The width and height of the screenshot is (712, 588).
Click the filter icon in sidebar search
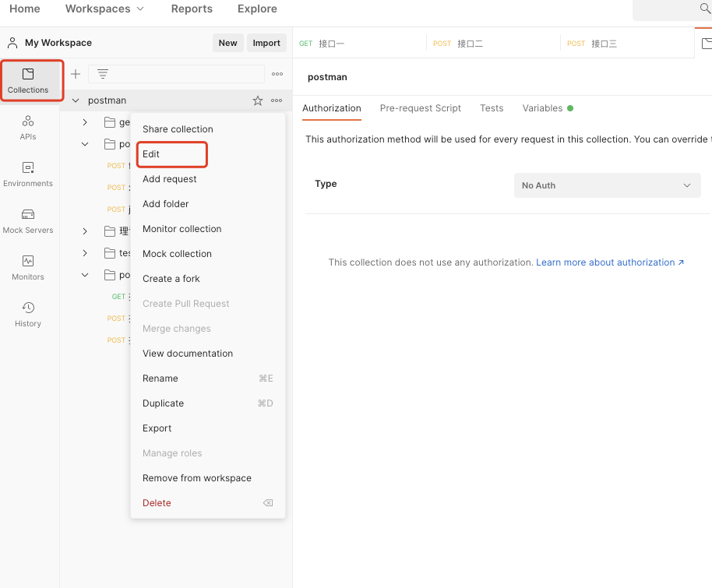click(x=103, y=74)
